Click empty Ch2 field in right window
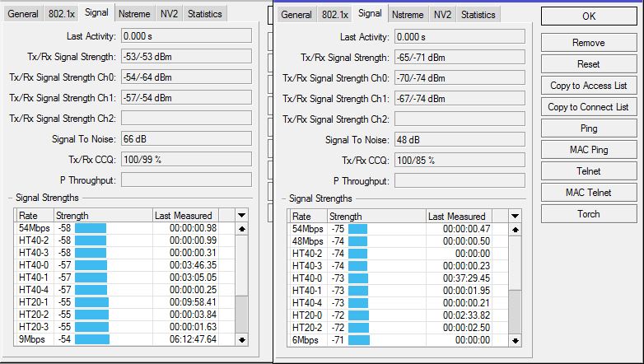Screen dimensions: 644x364 [x=460, y=119]
